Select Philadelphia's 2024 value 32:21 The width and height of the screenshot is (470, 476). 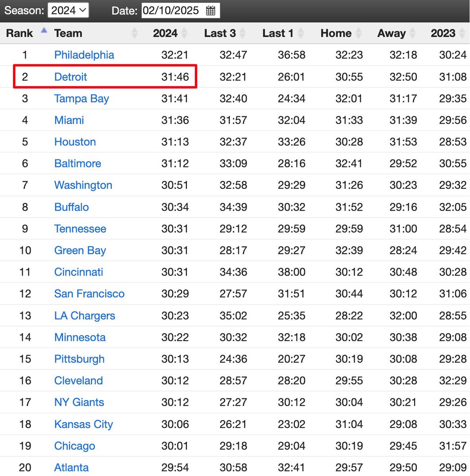(x=175, y=55)
